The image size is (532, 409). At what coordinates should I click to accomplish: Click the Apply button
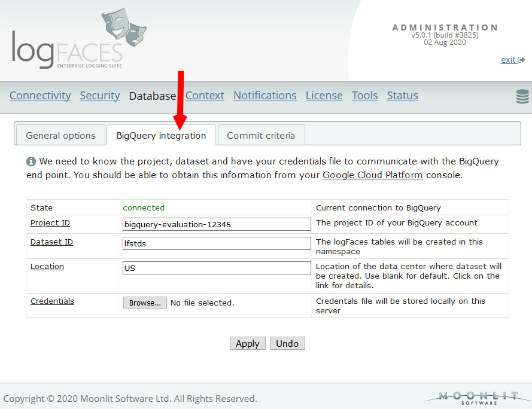[x=248, y=343]
